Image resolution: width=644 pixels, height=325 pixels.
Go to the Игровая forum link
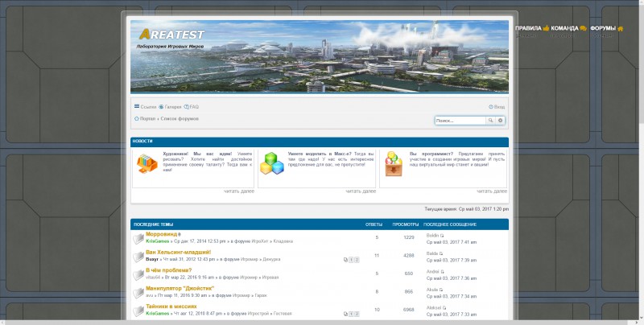pyautogui.click(x=270, y=278)
